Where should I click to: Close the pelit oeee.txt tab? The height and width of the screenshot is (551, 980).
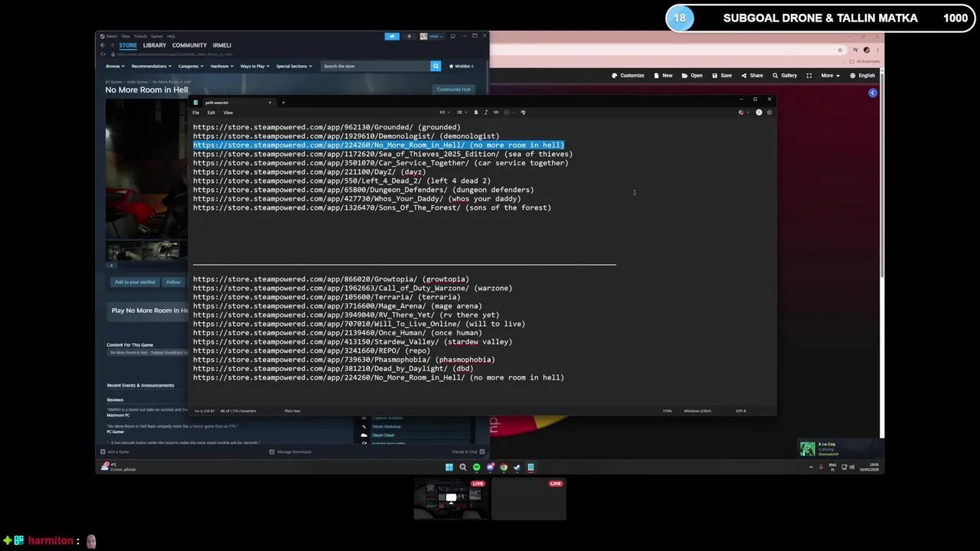coord(269,103)
